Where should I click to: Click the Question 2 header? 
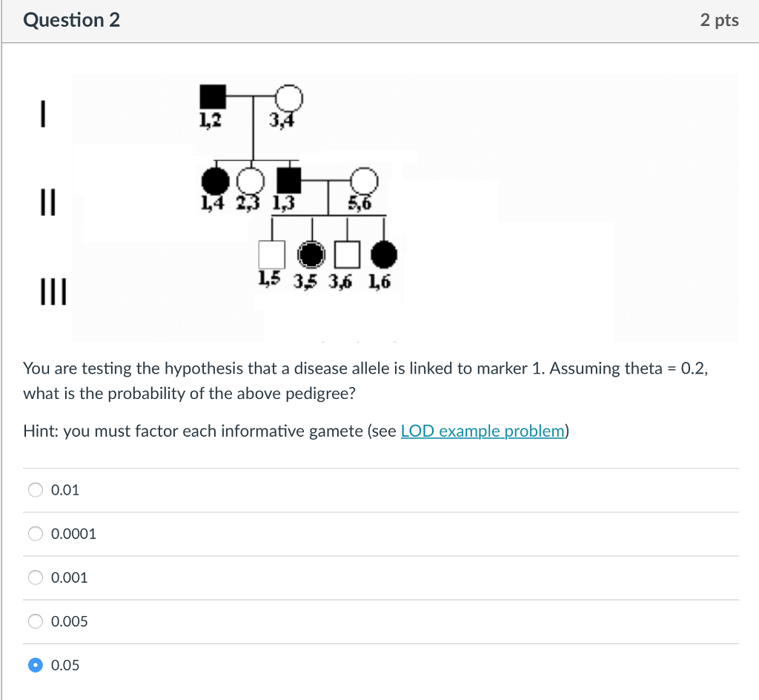(x=70, y=20)
